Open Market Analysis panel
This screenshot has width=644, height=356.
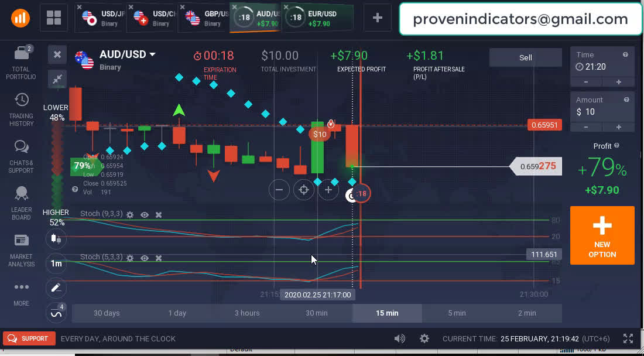(x=21, y=249)
